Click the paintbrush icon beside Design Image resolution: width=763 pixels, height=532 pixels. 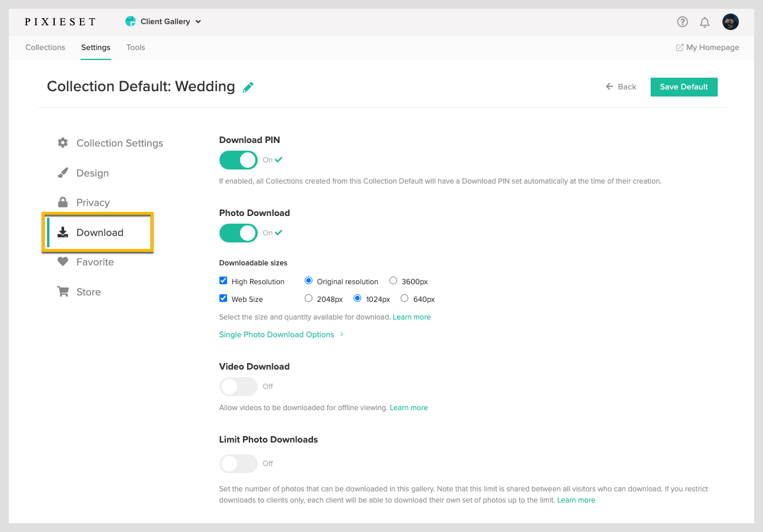(62, 173)
